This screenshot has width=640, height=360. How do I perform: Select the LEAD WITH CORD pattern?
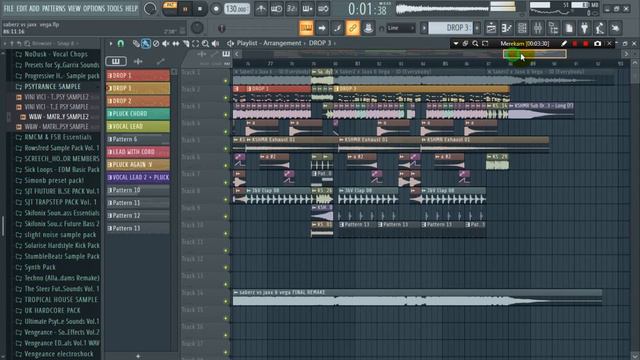(x=138, y=151)
